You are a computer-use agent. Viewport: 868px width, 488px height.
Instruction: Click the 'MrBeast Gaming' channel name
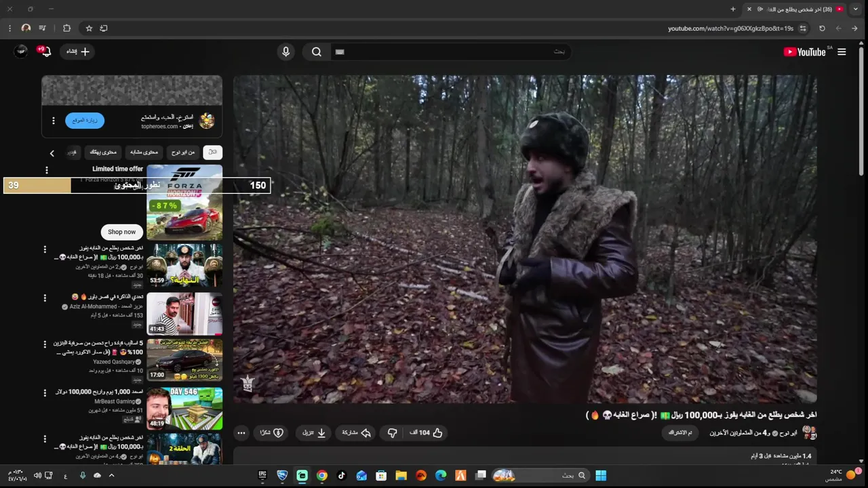click(115, 401)
